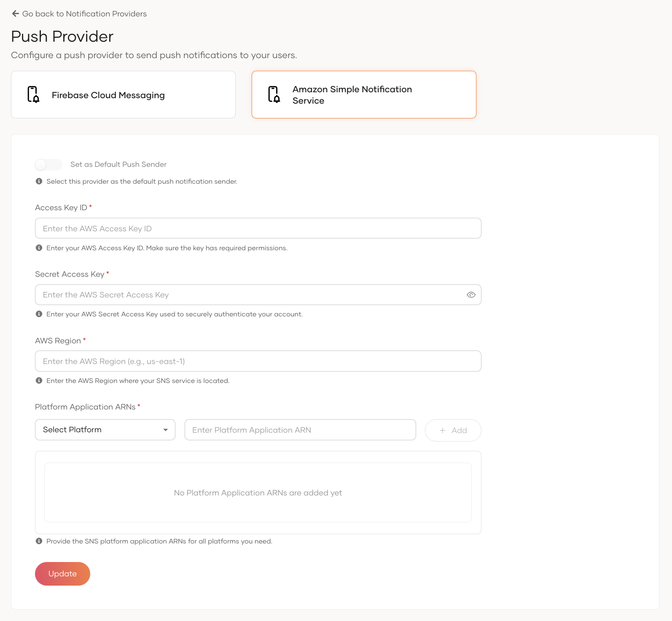Click the Firebase Cloud Messaging phone-bell icon
The image size is (672, 621).
(x=33, y=94)
